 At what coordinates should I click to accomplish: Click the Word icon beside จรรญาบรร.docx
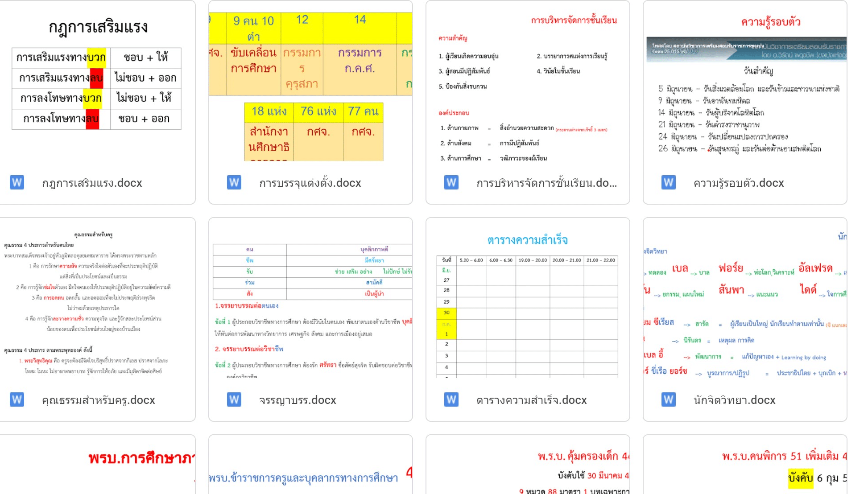click(x=234, y=399)
